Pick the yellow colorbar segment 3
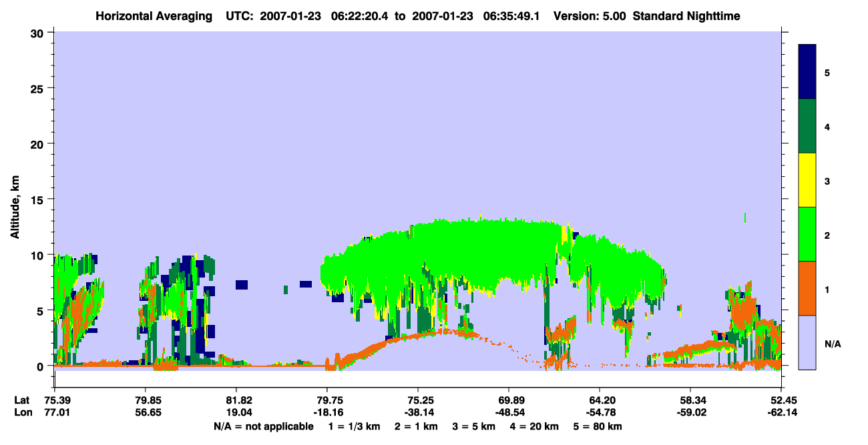Image resolution: width=868 pixels, height=445 pixels. (x=807, y=180)
